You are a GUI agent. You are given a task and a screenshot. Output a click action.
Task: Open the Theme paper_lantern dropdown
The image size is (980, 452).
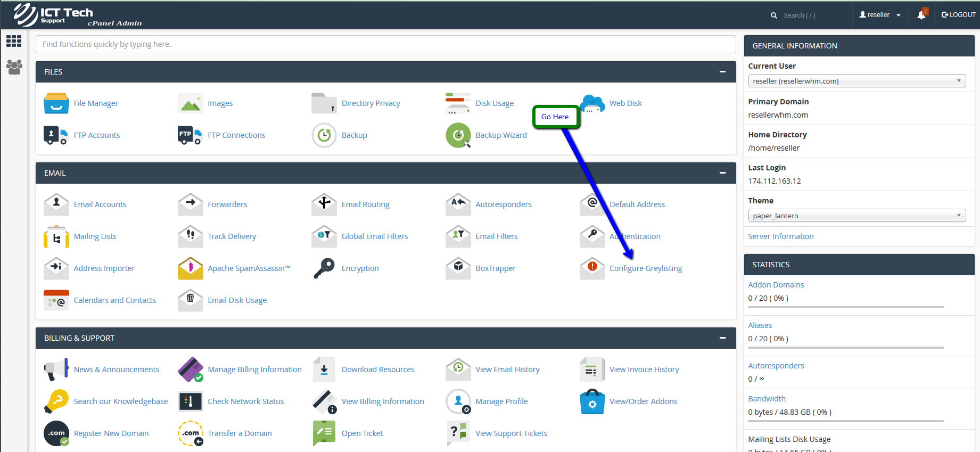pos(857,216)
